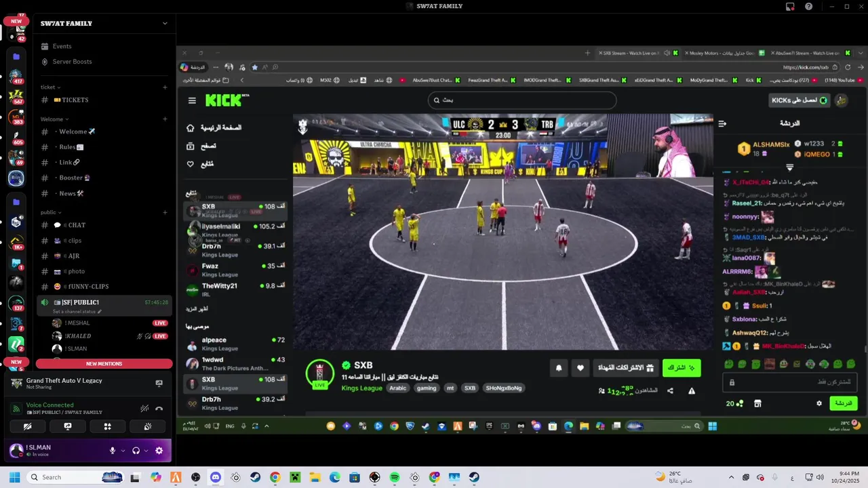Viewport: 868px width, 488px height.
Task: Open the Windows Start menu
Action: click(x=15, y=477)
